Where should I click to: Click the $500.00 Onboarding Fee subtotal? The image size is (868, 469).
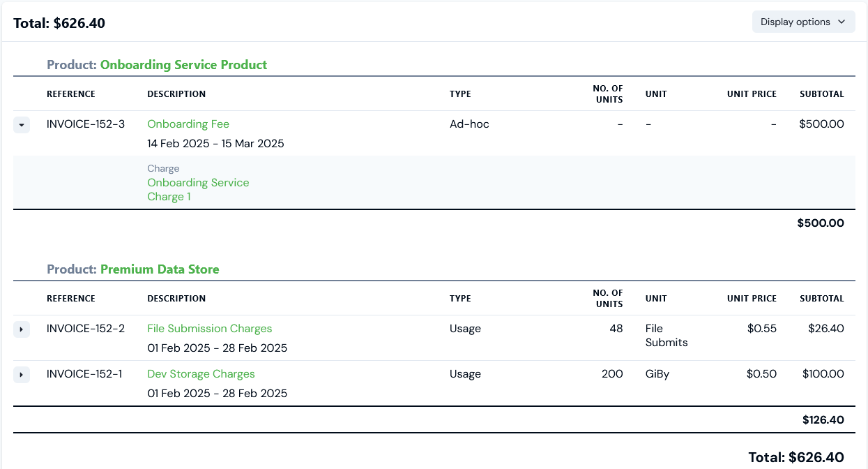[x=821, y=124]
